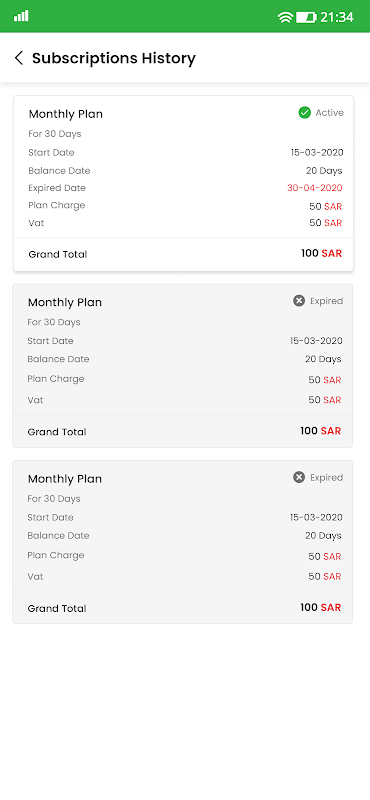370x800 pixels.
Task: Click 100 SAR total in active plan
Action: 322,254
